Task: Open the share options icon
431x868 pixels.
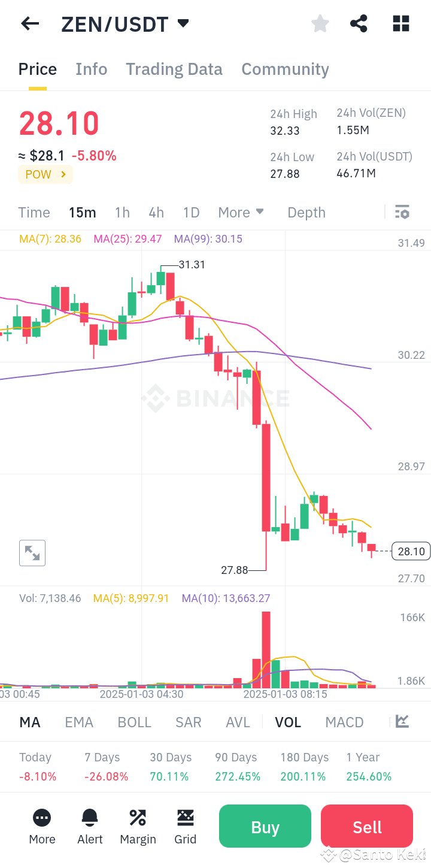Action: [x=359, y=23]
